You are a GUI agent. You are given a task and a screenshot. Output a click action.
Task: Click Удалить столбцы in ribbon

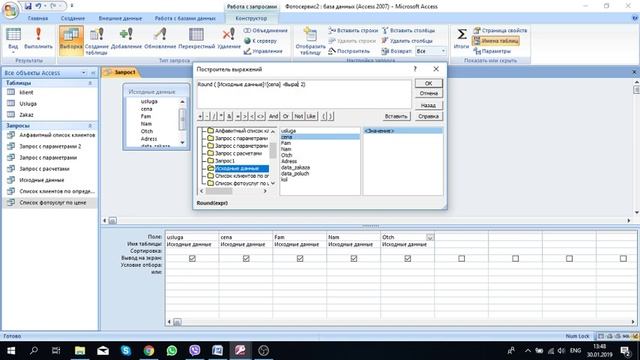[407, 41]
